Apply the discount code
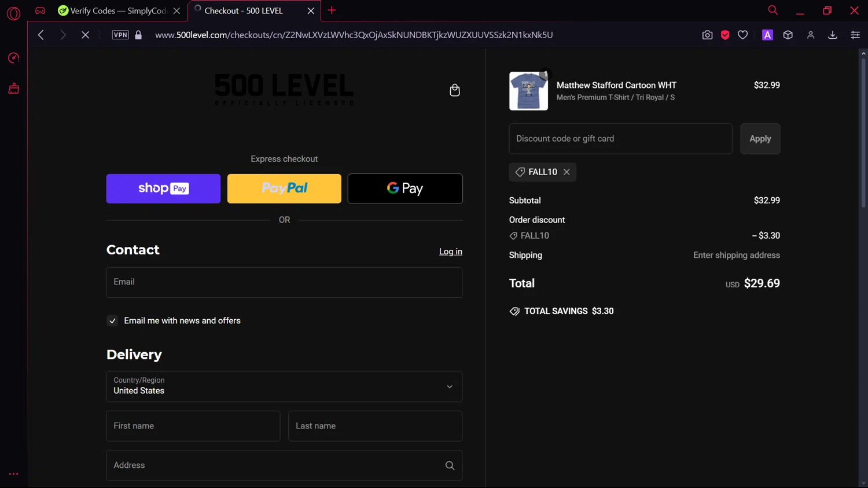868x488 pixels. [x=760, y=139]
